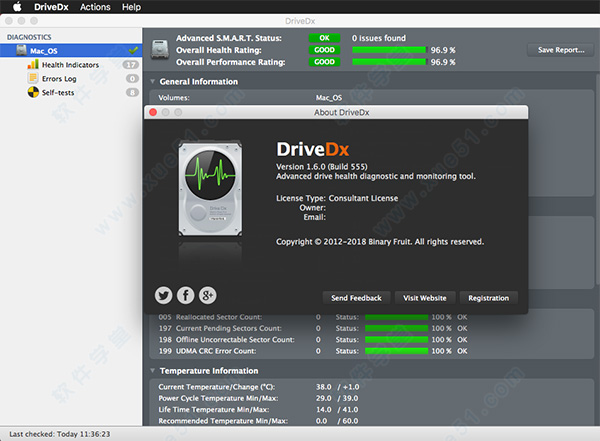Click the 0 issues found text

379,38
